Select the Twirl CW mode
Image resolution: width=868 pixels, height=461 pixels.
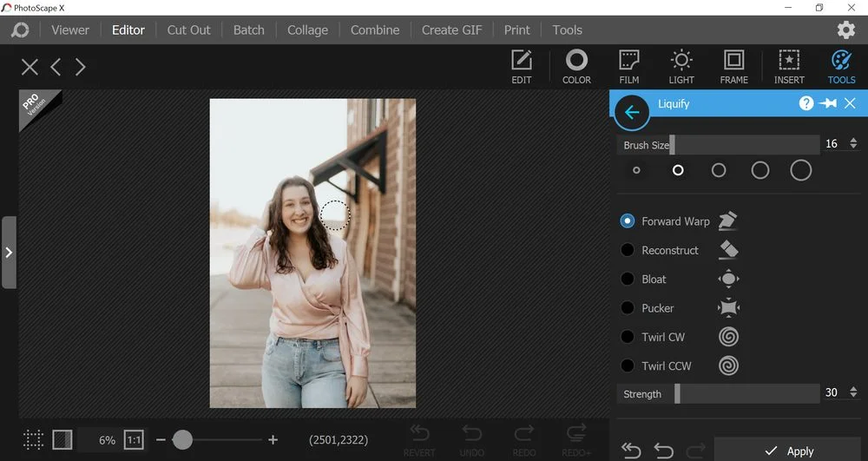[628, 337]
